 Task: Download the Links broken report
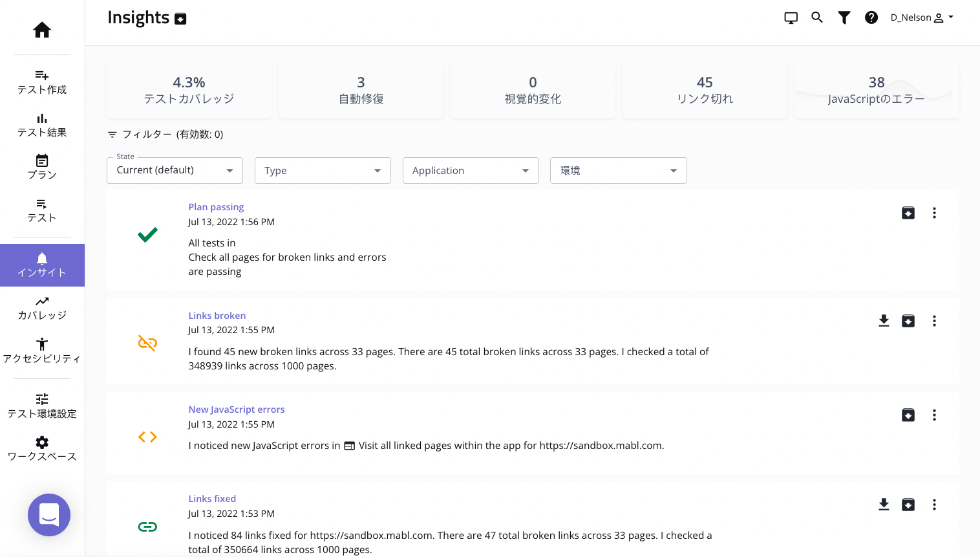pyautogui.click(x=884, y=321)
